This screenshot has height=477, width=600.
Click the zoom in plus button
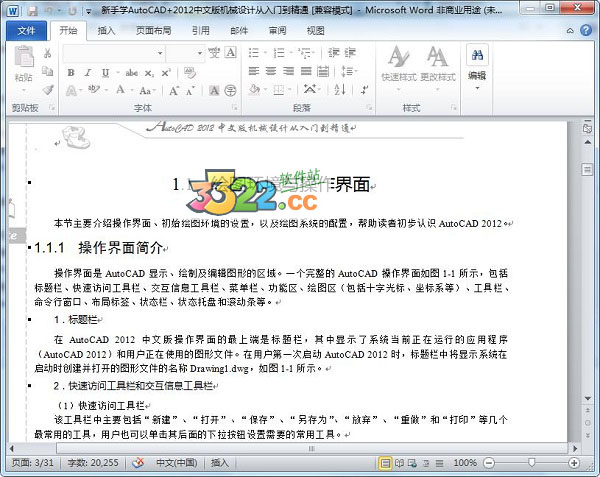point(574,463)
